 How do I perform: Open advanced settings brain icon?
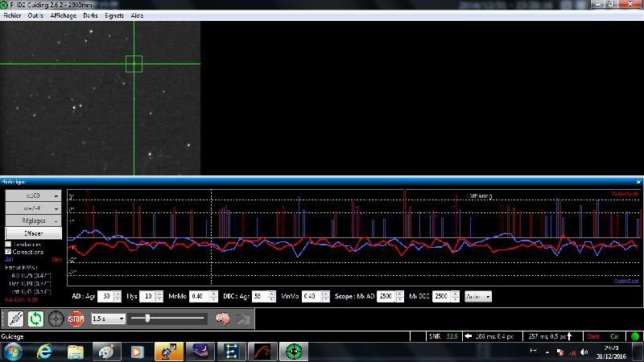[x=223, y=319]
